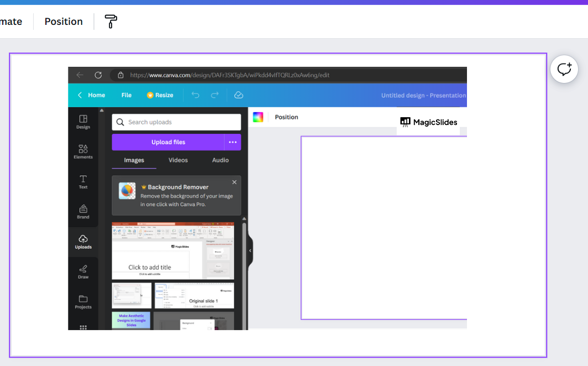The height and width of the screenshot is (366, 588).
Task: Click the Apps grid icon in sidebar
Action: click(x=83, y=327)
